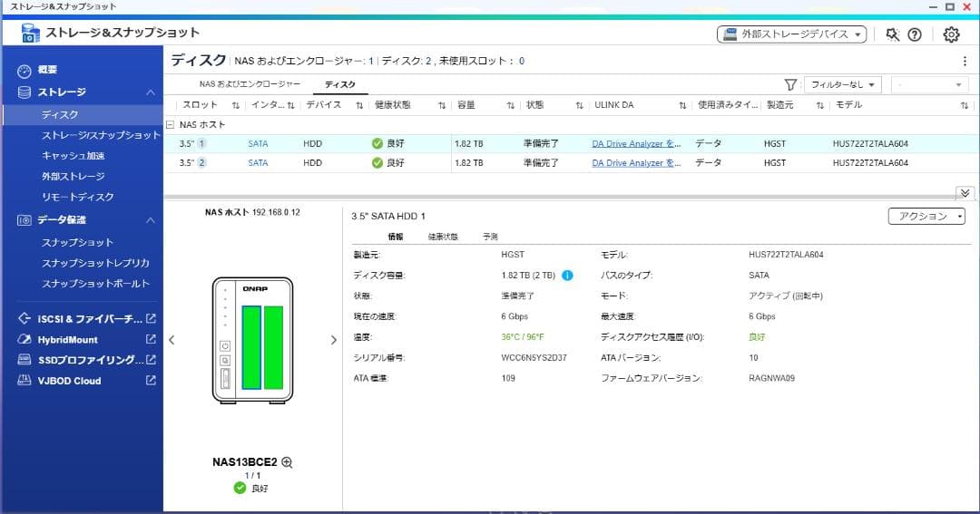The image size is (980, 514).
Task: Click the tools magnifier-wrench icon
Action: (x=893, y=34)
